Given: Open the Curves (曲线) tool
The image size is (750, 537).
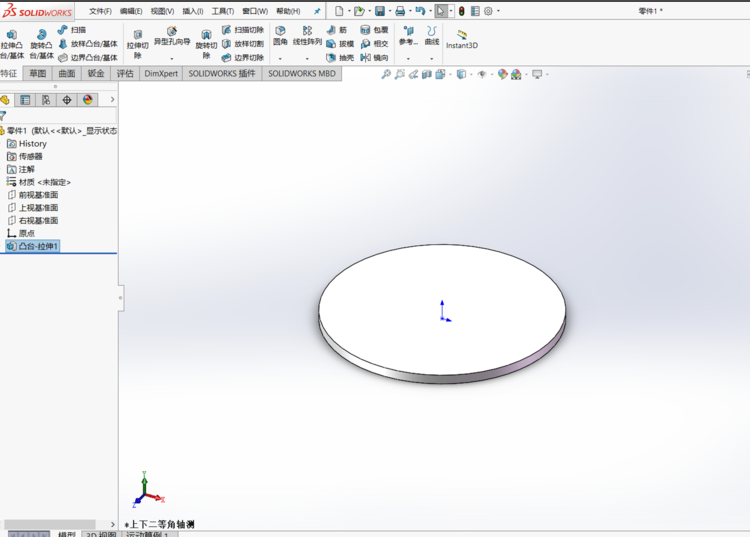Looking at the screenshot, I should point(432,36).
